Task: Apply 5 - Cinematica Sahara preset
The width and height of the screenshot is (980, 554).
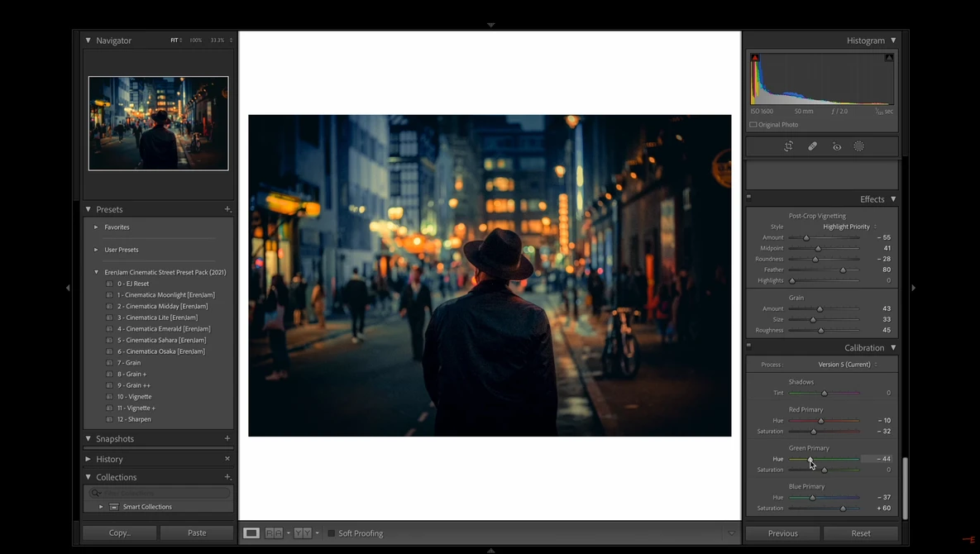Action: click(x=162, y=340)
